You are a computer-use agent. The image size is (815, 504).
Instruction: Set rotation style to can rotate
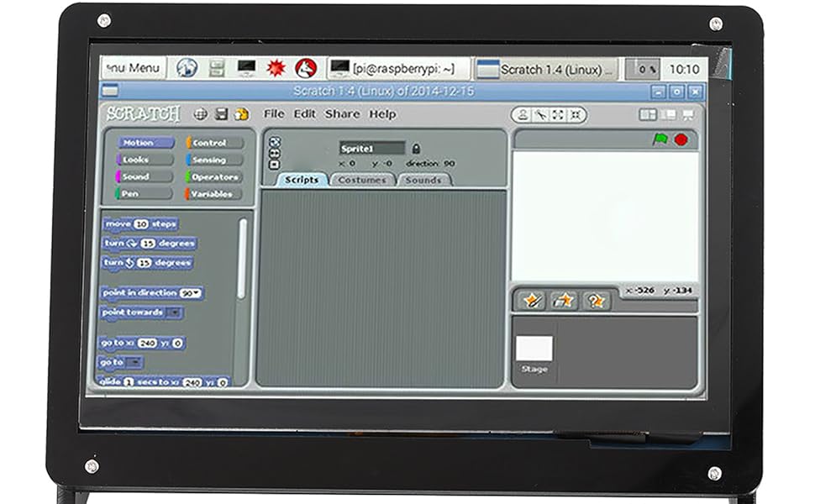click(275, 142)
